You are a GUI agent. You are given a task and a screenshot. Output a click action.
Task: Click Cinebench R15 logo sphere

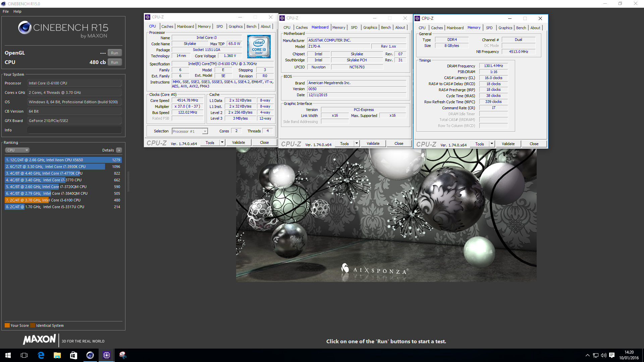tap(25, 27)
